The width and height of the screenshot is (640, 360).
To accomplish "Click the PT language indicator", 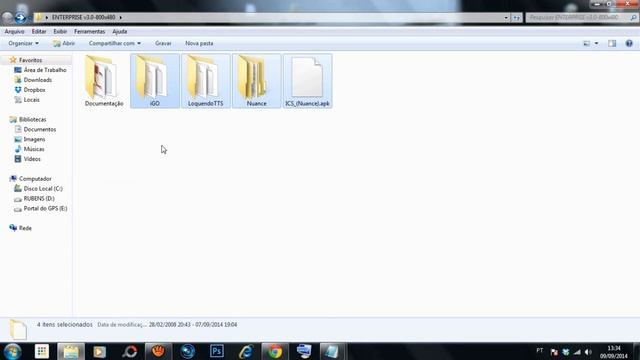I will coord(540,351).
